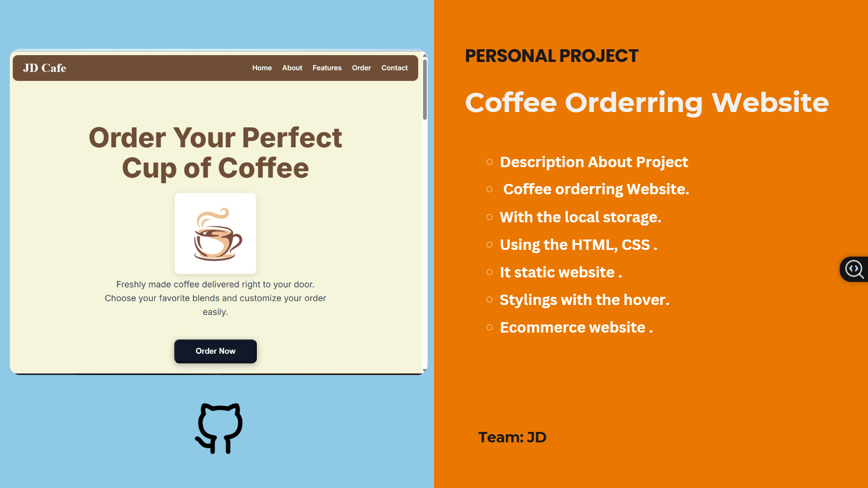Click the embedded page's scrollbar thumb

coord(425,89)
